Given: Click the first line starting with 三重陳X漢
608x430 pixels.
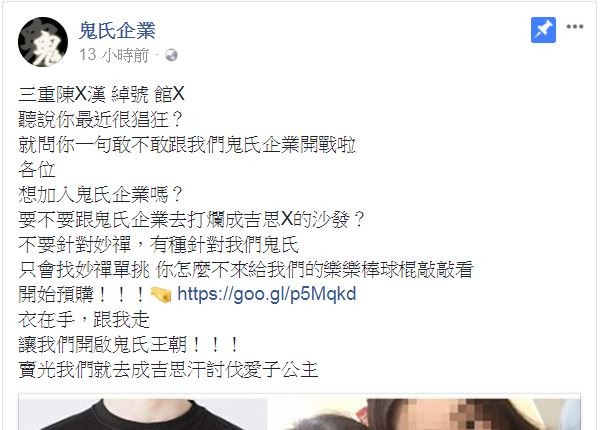Looking at the screenshot, I should tap(101, 94).
